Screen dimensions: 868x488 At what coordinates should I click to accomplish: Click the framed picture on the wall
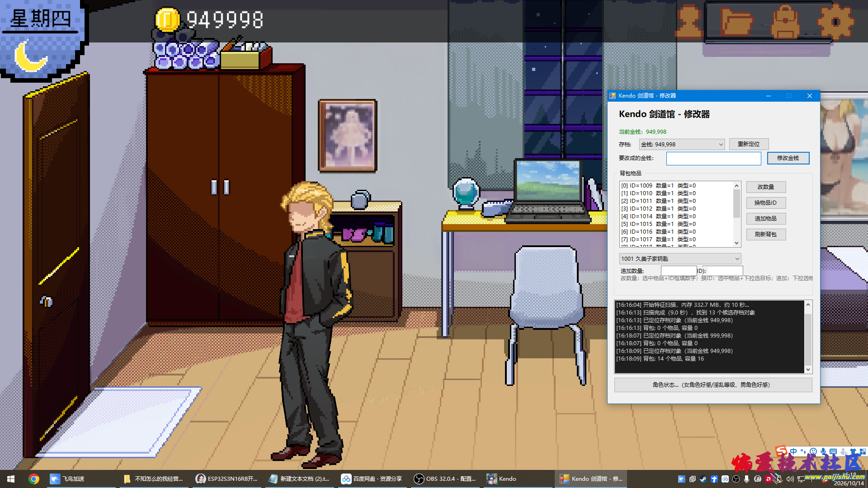348,136
